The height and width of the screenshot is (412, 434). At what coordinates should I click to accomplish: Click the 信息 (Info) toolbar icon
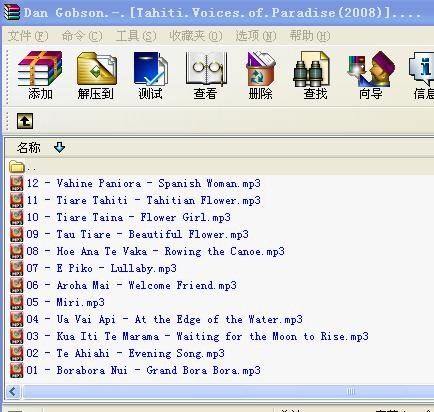click(423, 75)
